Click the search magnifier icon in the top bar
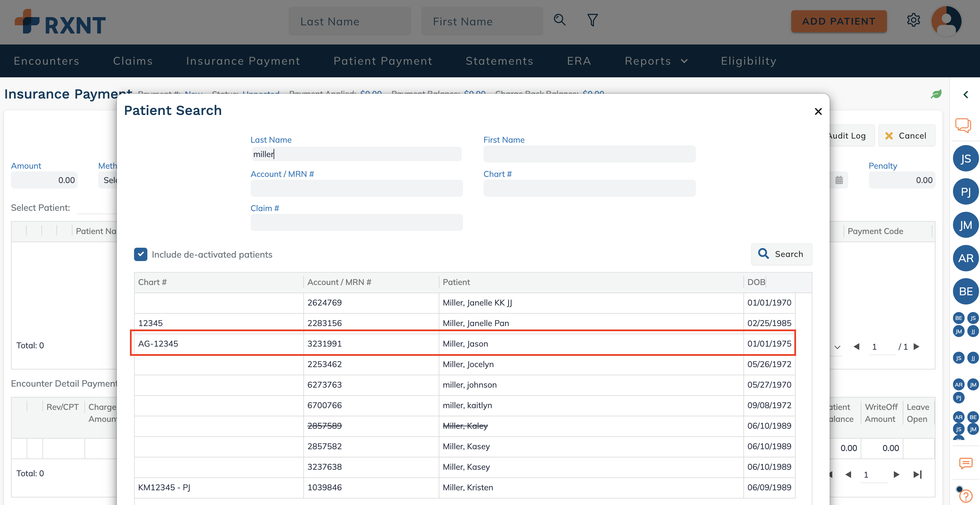980x505 pixels. tap(559, 20)
